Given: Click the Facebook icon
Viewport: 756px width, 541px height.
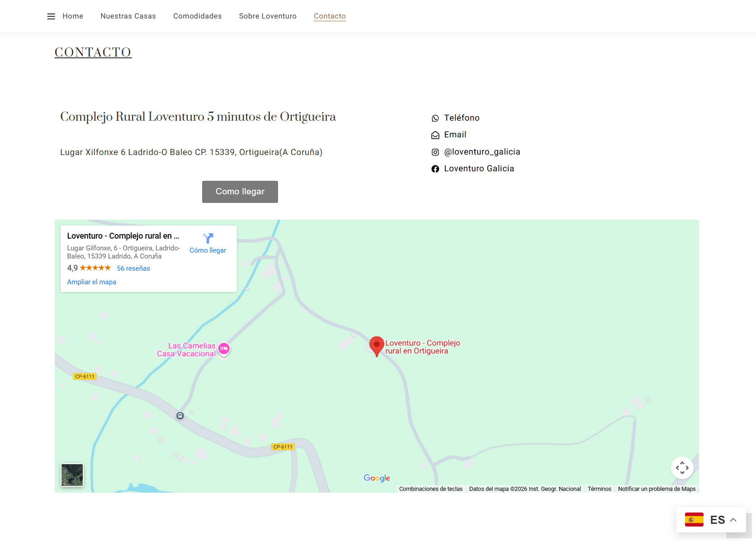Looking at the screenshot, I should pyautogui.click(x=435, y=169).
